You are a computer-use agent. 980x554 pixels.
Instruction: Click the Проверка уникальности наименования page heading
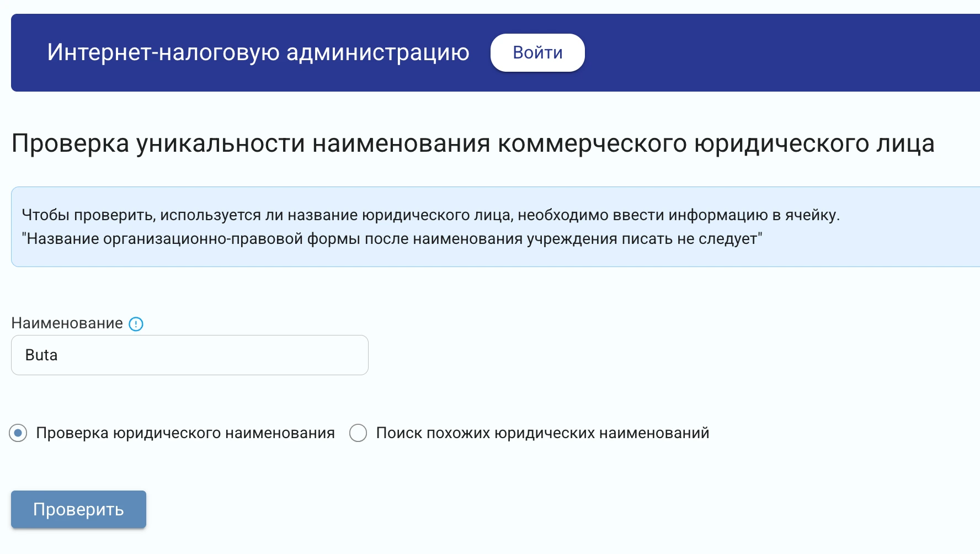(473, 143)
